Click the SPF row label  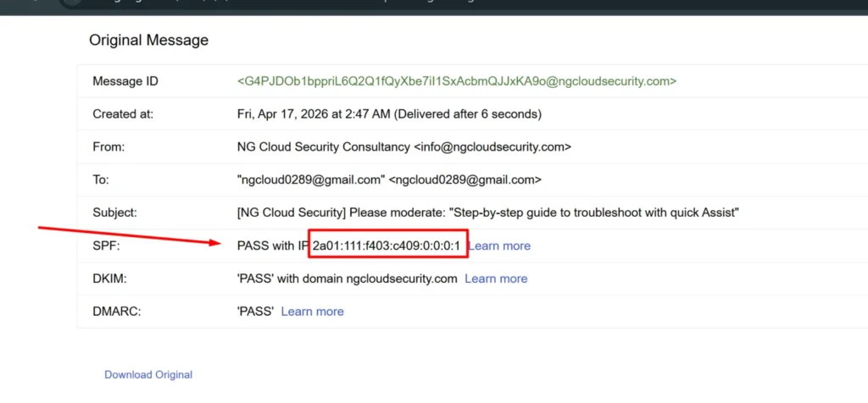(105, 246)
